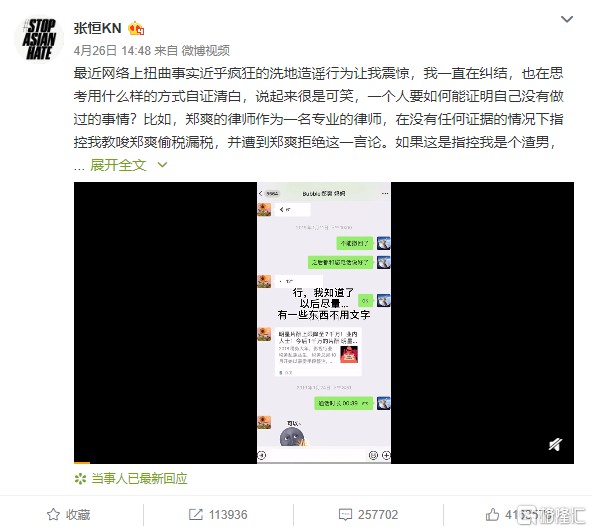Image resolution: width=592 pixels, height=532 pixels.
Task: Click the STOP ASIAN HATE profile avatar
Action: [39, 39]
